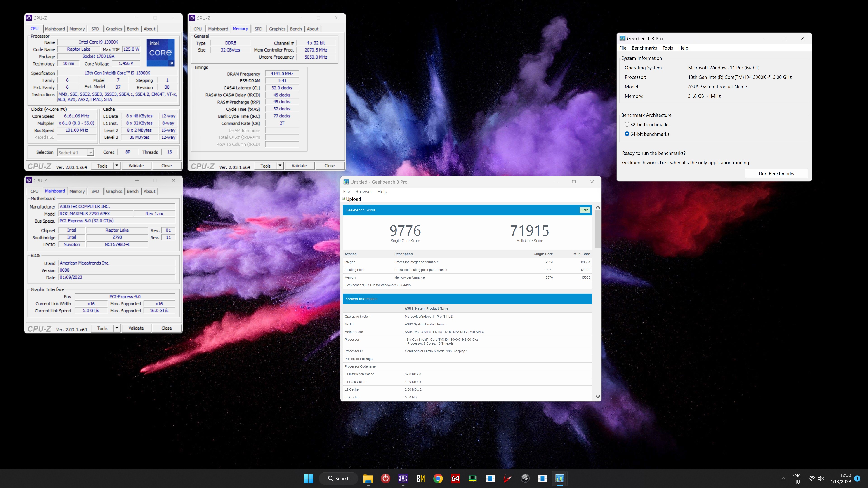Click the Memory performance row in results
868x488 pixels.
(x=467, y=277)
